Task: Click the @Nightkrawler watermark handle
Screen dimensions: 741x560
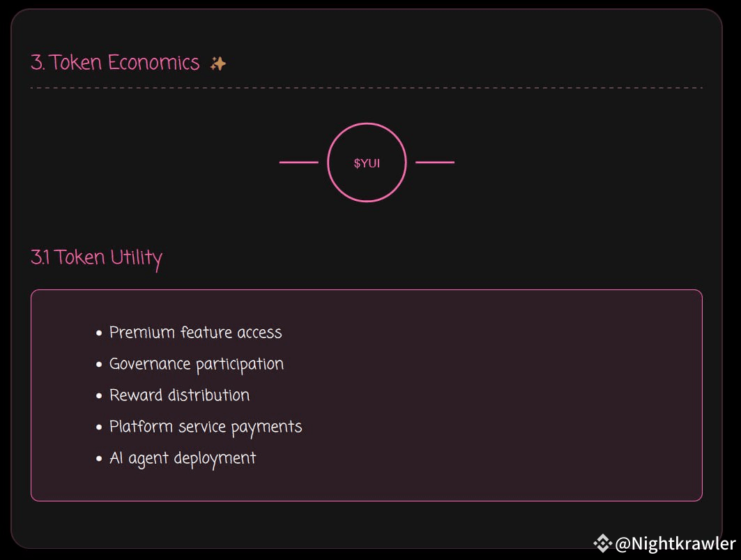Action: [675, 543]
